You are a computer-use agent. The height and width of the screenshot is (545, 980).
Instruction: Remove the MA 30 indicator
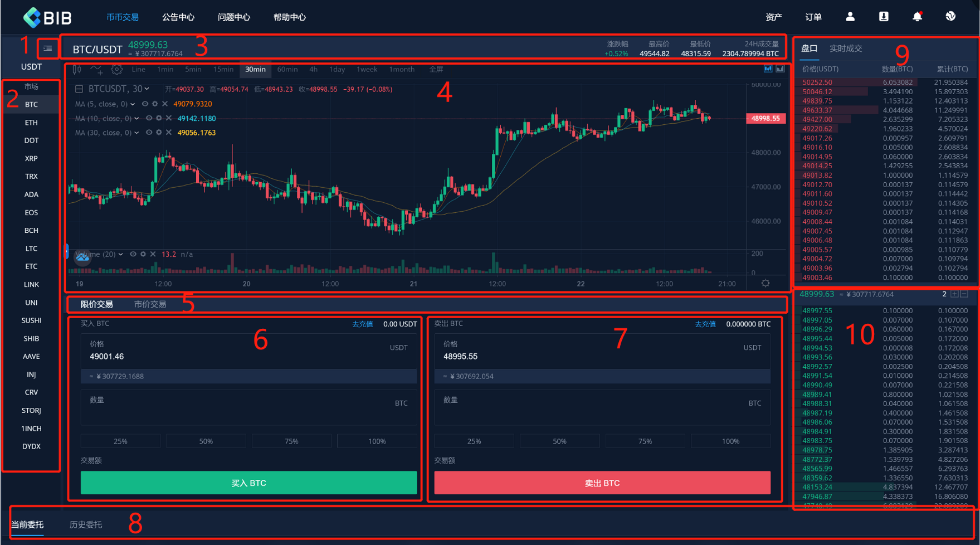click(169, 133)
